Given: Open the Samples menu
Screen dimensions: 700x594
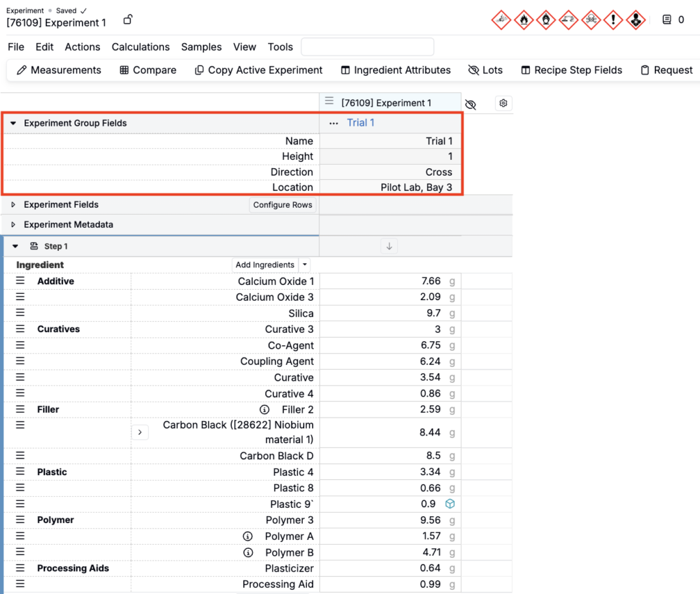Looking at the screenshot, I should click(x=201, y=47).
